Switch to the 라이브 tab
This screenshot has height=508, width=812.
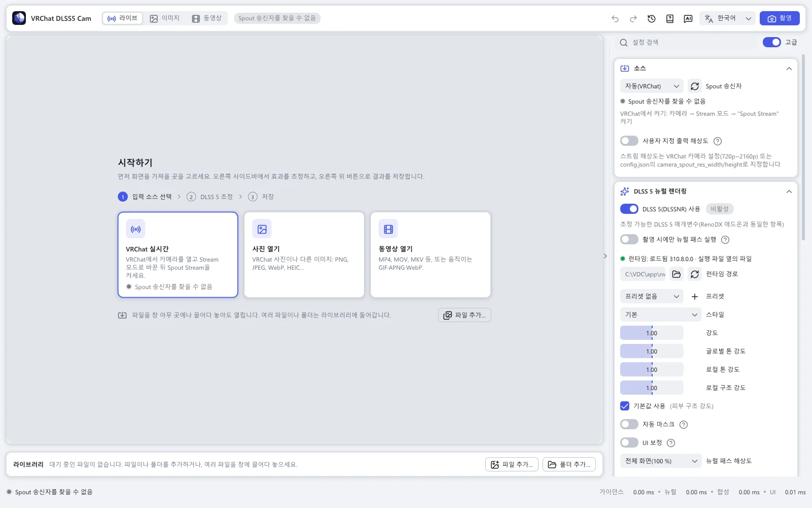[x=123, y=18]
